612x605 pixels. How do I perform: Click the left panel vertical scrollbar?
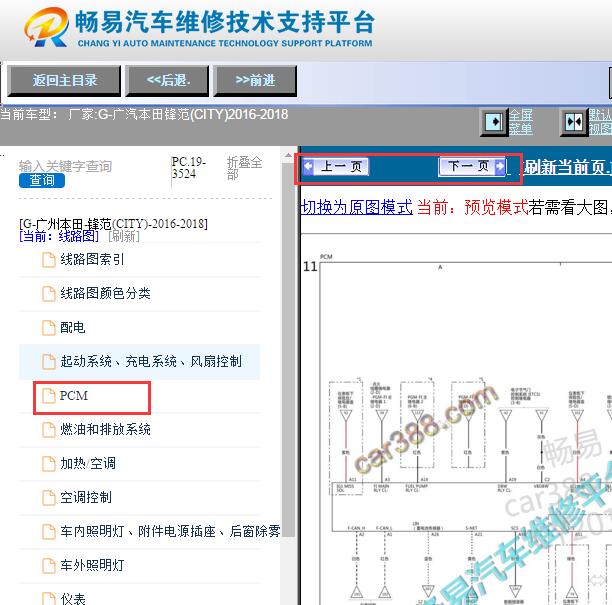click(288, 351)
